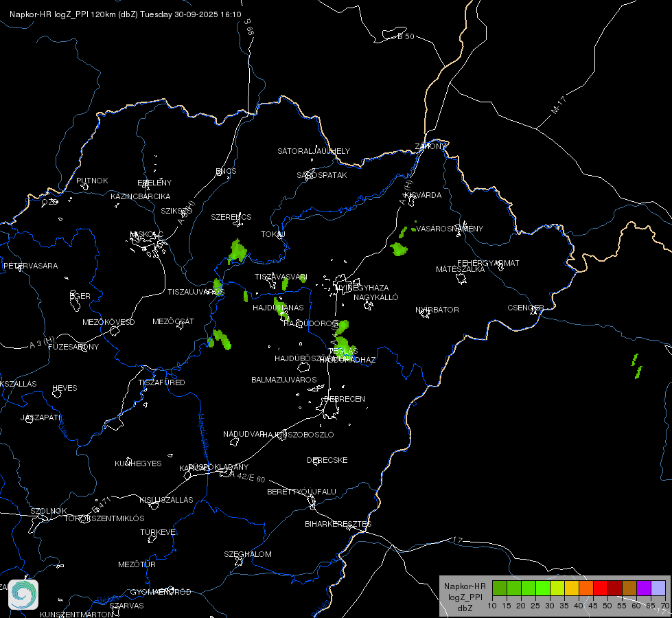Click the green echo east of Szerencs
This screenshot has height=618, width=672.
(237, 251)
